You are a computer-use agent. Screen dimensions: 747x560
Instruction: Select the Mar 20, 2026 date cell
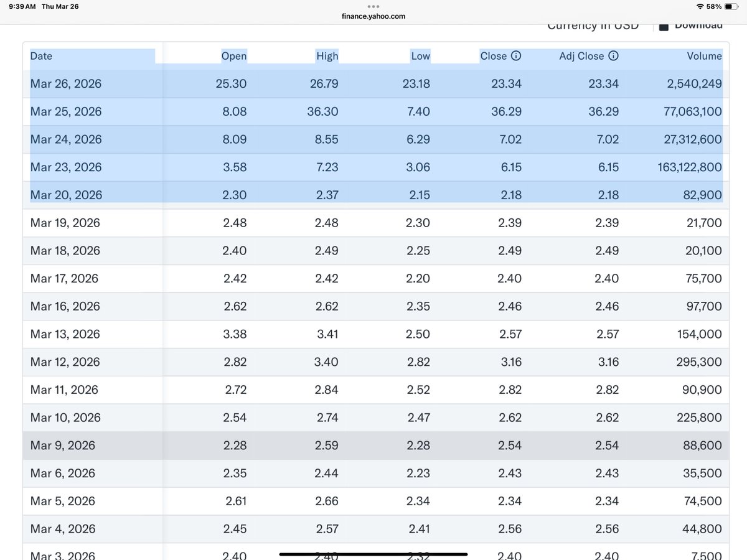66,195
